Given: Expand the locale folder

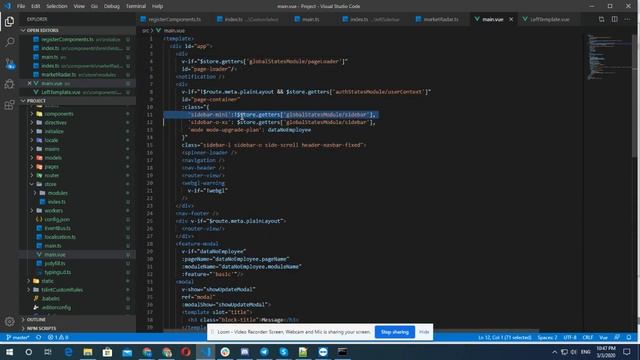Looking at the screenshot, I should point(51,140).
